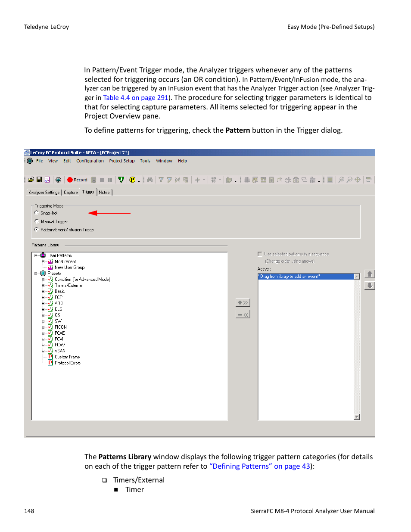
Task: Click the round target icon beside Save
Action: point(59,180)
